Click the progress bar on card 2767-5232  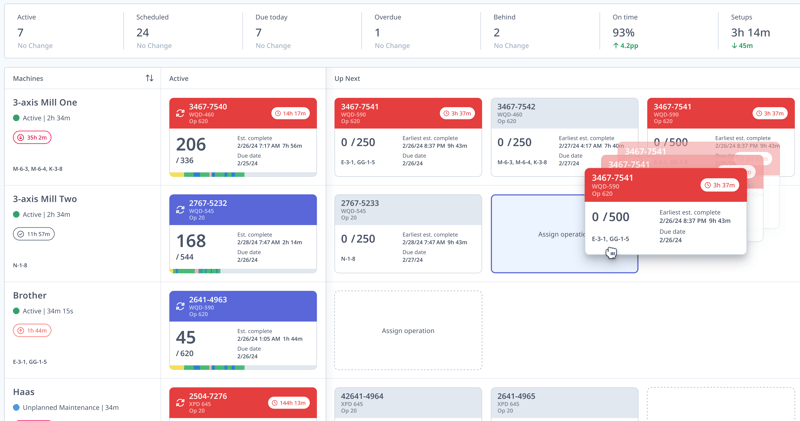coord(243,271)
